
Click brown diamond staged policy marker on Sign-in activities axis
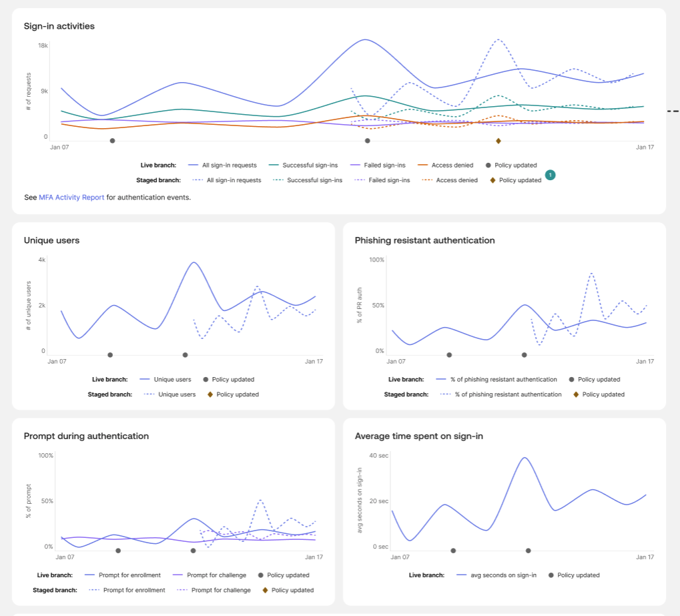click(498, 141)
